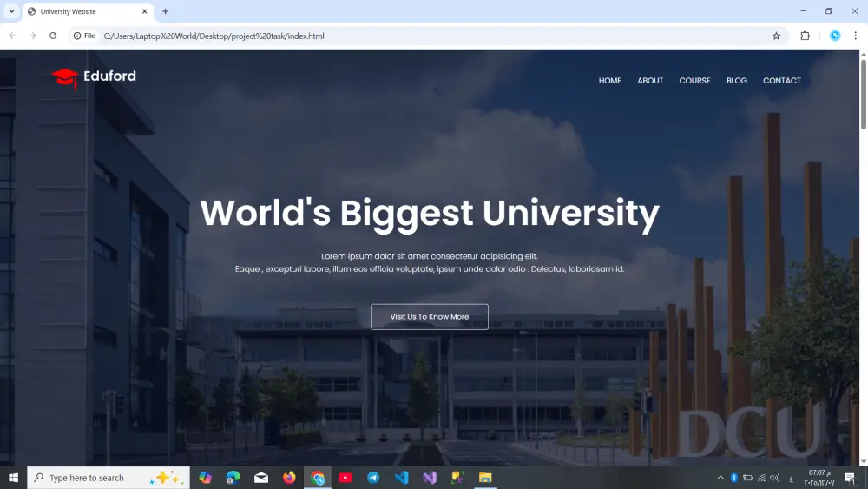Open the Windows Start menu

pos(13,478)
